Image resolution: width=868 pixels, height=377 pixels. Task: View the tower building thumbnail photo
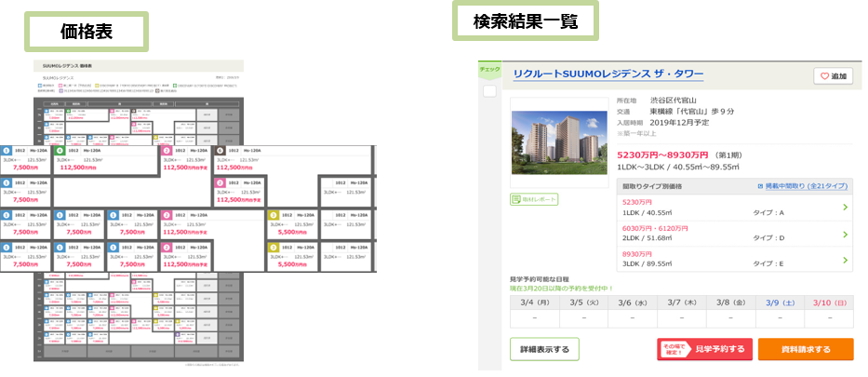557,143
